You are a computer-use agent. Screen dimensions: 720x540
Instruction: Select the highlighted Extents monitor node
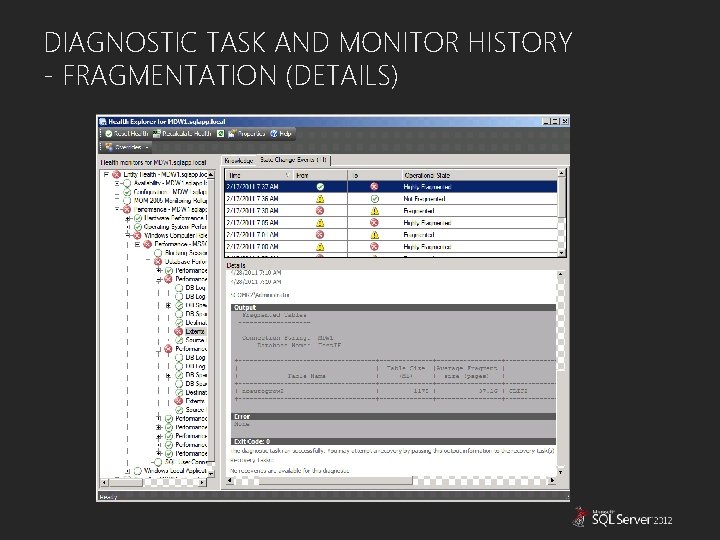tap(195, 332)
